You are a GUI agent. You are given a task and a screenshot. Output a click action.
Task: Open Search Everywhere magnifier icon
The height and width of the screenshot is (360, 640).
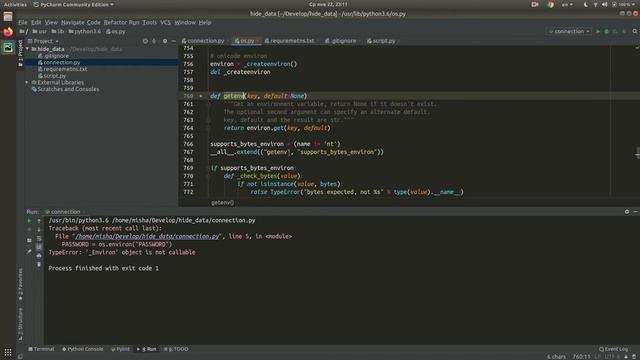[635, 31]
